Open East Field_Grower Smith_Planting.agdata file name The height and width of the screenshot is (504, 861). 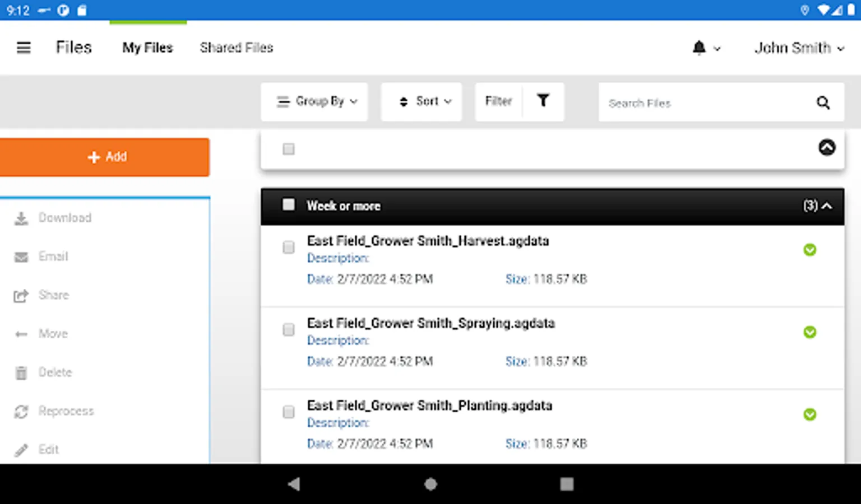429,405
